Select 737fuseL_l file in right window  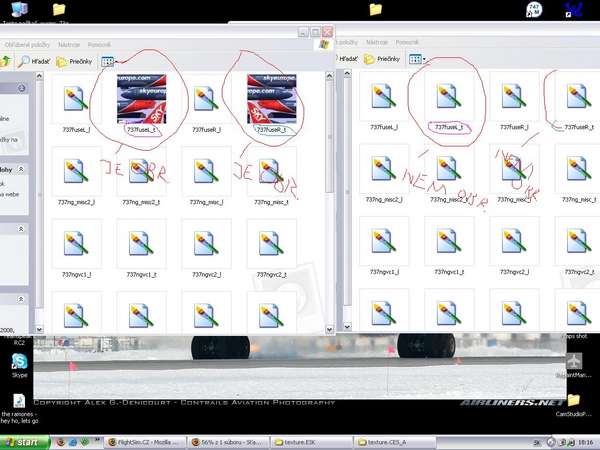tap(384, 101)
